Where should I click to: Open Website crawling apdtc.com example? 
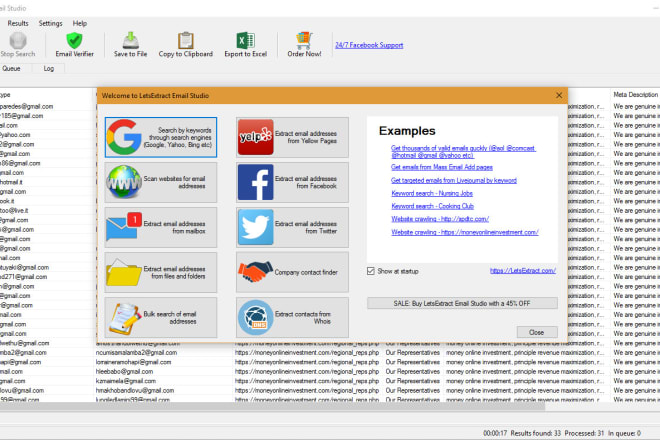pyautogui.click(x=440, y=219)
